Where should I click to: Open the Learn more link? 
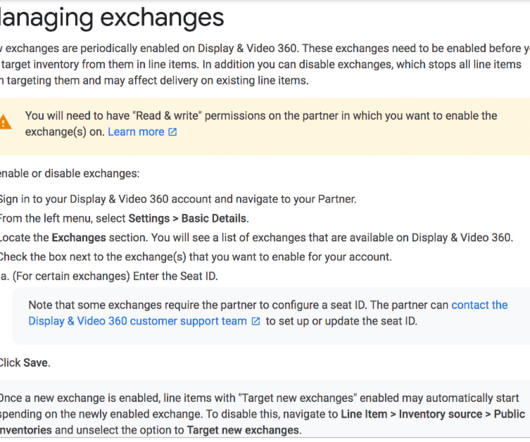pos(136,132)
